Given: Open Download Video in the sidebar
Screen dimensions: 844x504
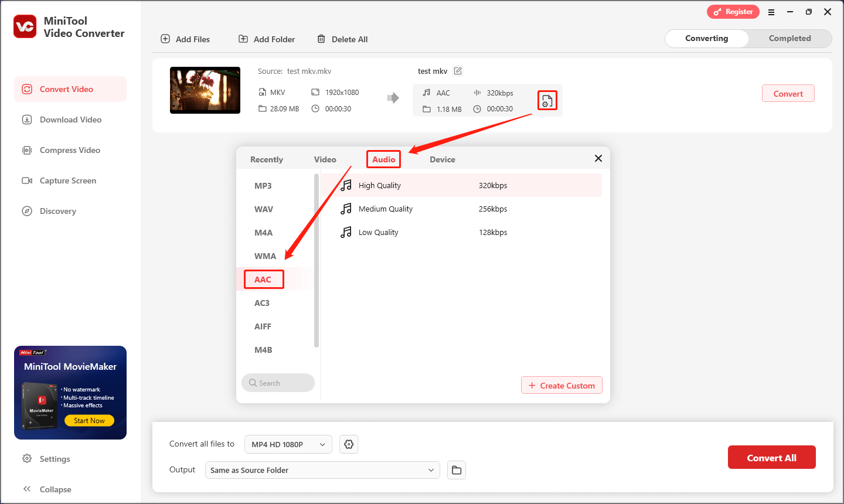Looking at the screenshot, I should point(70,120).
